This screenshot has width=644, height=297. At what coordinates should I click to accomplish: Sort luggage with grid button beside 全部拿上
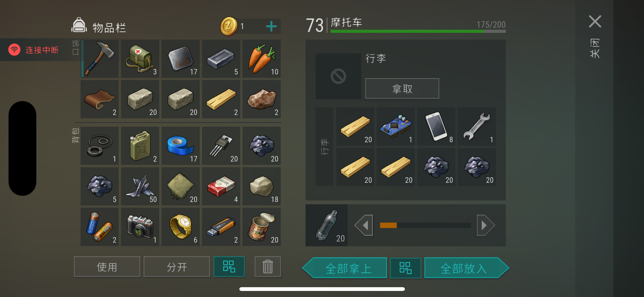406,268
